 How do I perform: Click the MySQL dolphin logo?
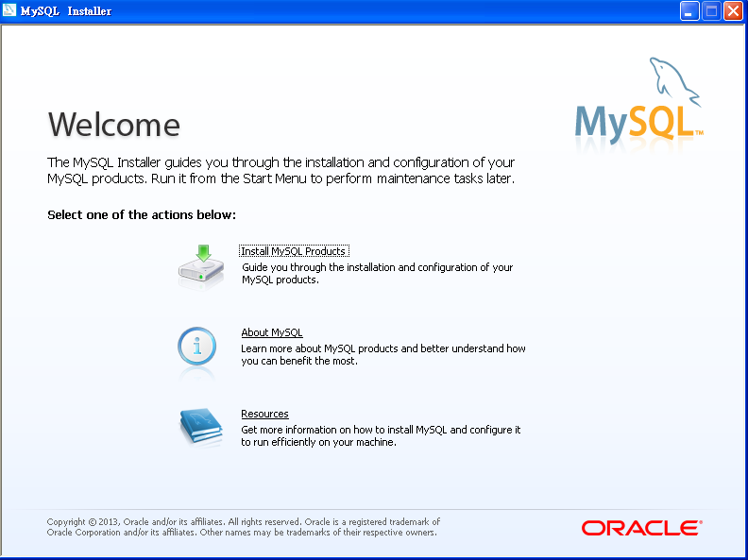pos(638,103)
